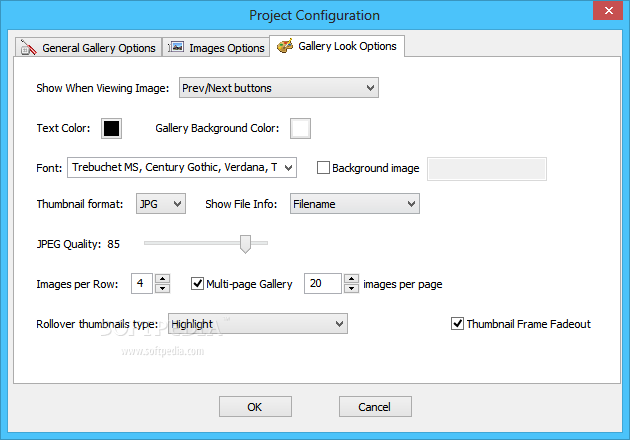Screen dimensions: 630x440
Task: Change the Gallery Background Color swatch
Action: click(x=300, y=128)
